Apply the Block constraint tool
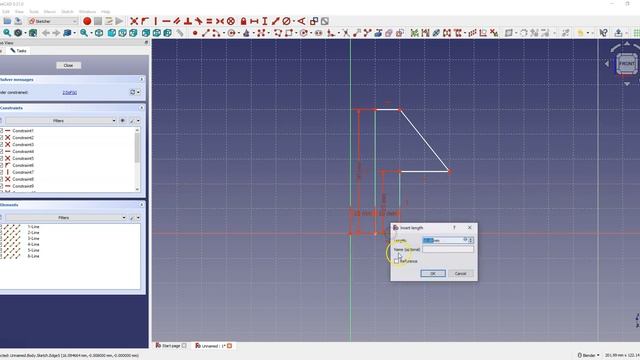The width and height of the screenshot is (640, 360). tap(231, 21)
